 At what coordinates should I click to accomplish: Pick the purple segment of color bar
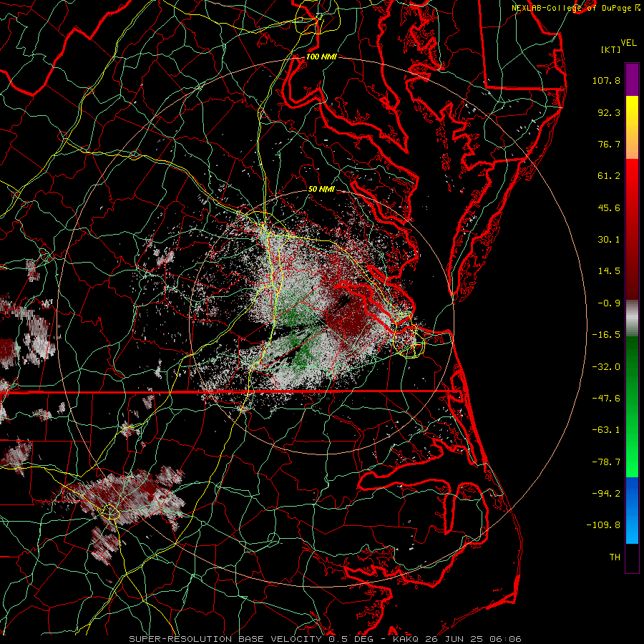pos(632,79)
